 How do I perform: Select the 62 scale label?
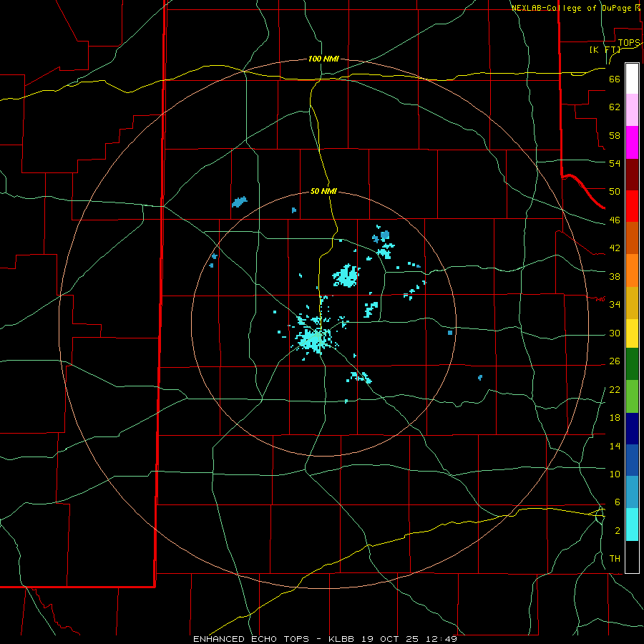[x=615, y=107]
